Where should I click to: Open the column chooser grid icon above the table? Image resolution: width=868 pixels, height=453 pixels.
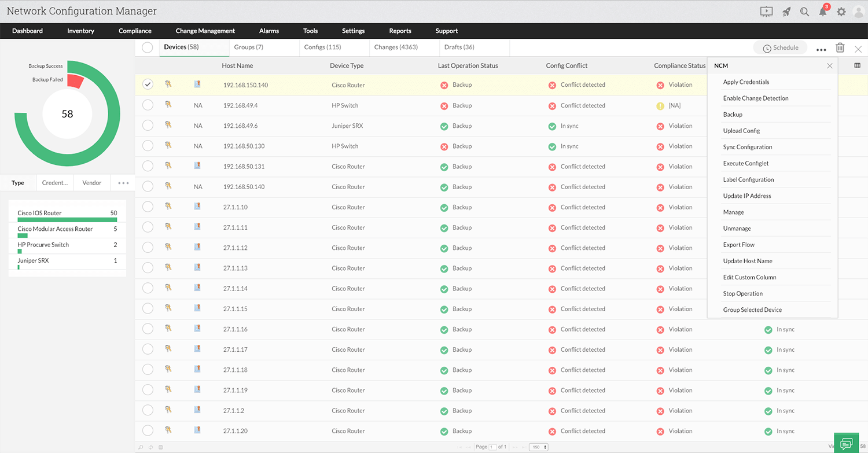[858, 65]
